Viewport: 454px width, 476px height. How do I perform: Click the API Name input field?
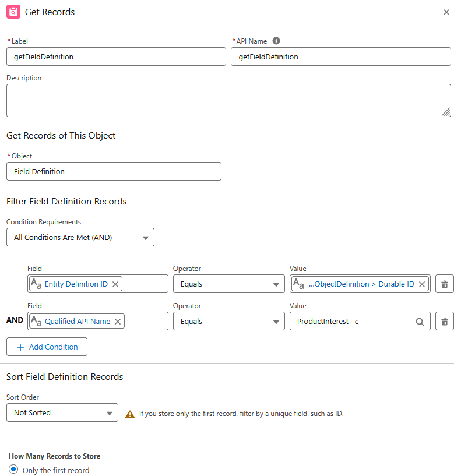pyautogui.click(x=341, y=57)
